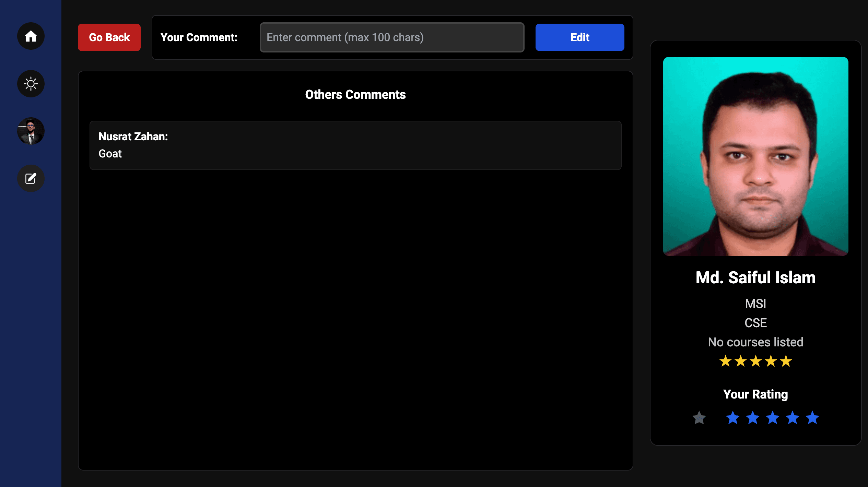Image resolution: width=868 pixels, height=487 pixels.
Task: Open the review editor via the pencil icon
Action: pyautogui.click(x=31, y=178)
